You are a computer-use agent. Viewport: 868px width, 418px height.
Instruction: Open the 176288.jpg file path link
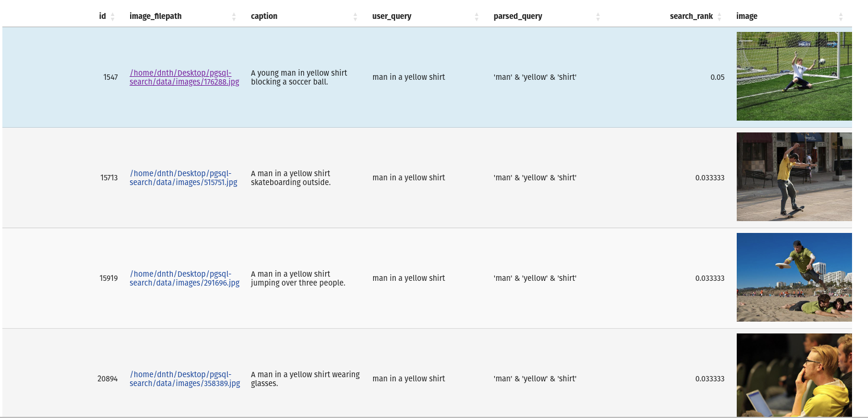184,77
